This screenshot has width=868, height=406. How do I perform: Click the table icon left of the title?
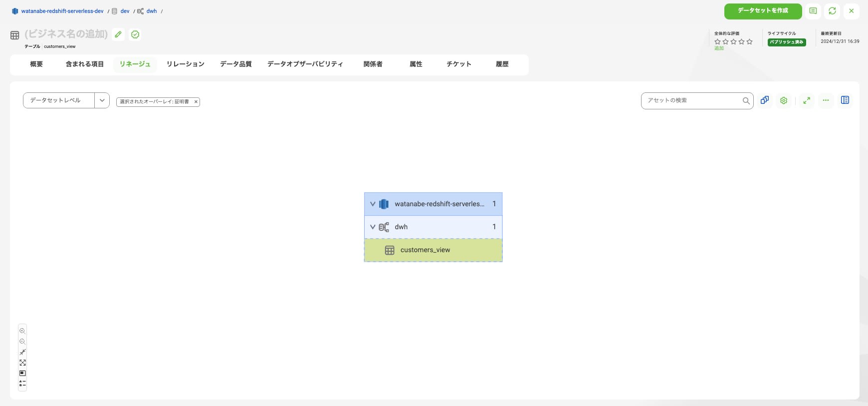pyautogui.click(x=15, y=35)
